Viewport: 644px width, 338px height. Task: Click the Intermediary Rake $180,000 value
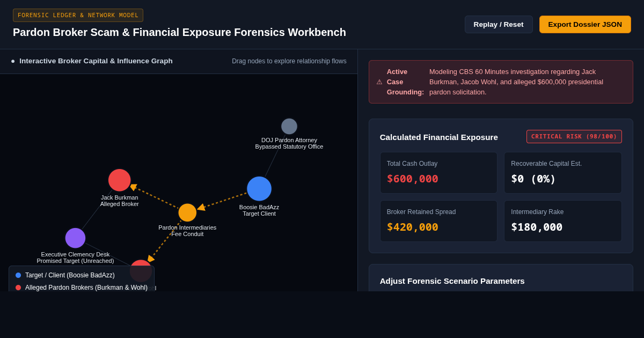tap(537, 227)
